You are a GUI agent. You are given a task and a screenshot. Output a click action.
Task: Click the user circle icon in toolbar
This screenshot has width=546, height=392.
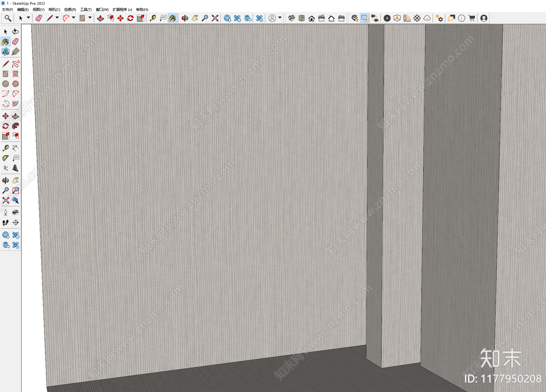click(272, 18)
